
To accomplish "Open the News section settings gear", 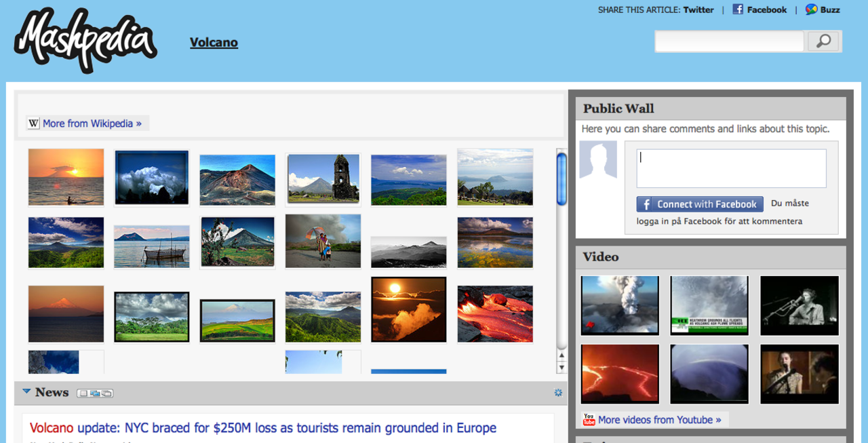I will 558,393.
